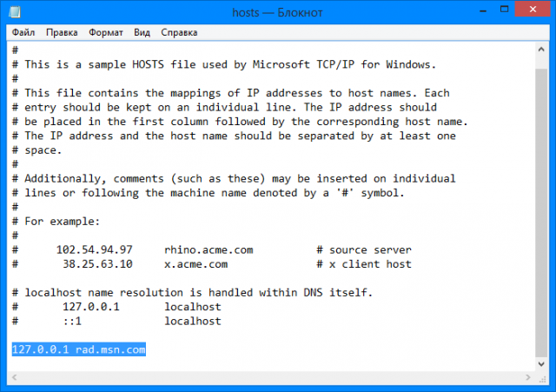Click the vertical scrollbar up arrow

(541, 50)
